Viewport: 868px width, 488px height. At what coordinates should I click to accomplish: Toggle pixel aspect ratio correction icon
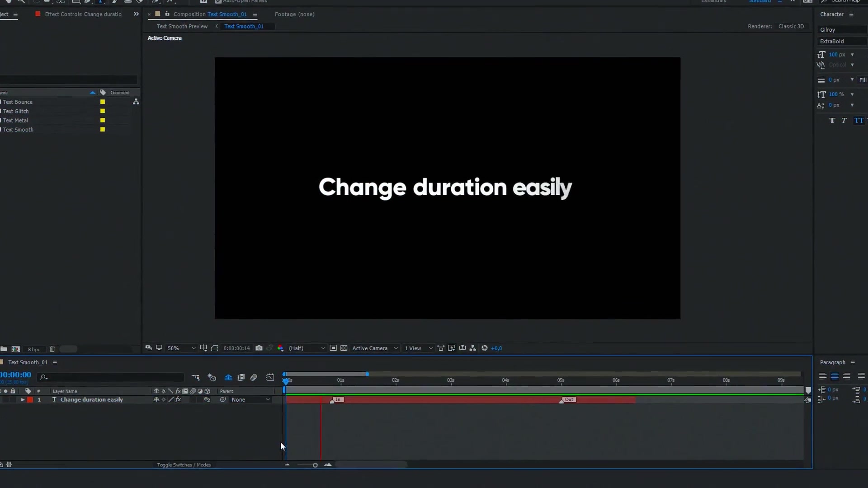pyautogui.click(x=441, y=348)
